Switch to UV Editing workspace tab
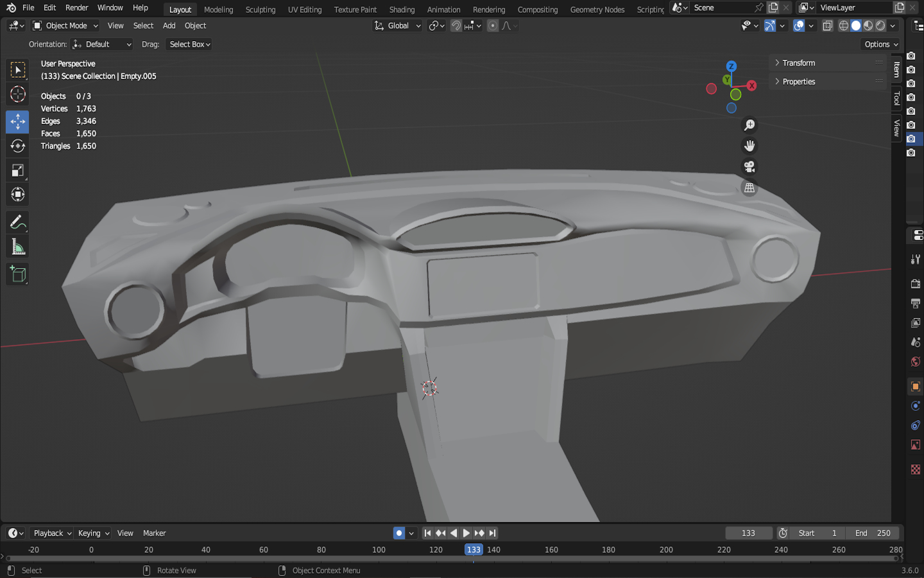 [x=305, y=10]
